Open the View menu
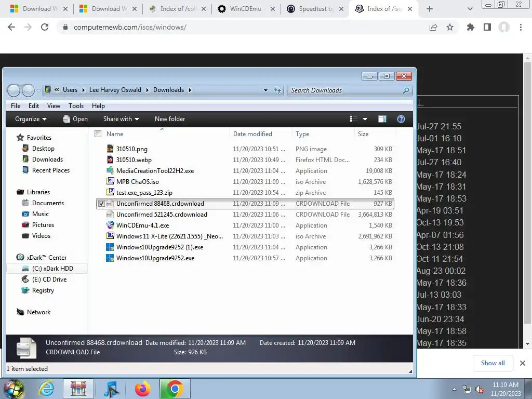This screenshot has height=399, width=532. pyautogui.click(x=54, y=106)
